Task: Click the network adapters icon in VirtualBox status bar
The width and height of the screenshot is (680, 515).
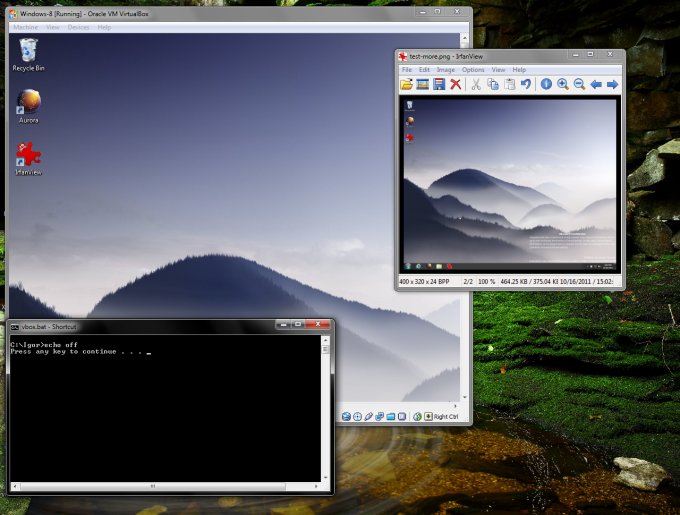Action: point(379,417)
